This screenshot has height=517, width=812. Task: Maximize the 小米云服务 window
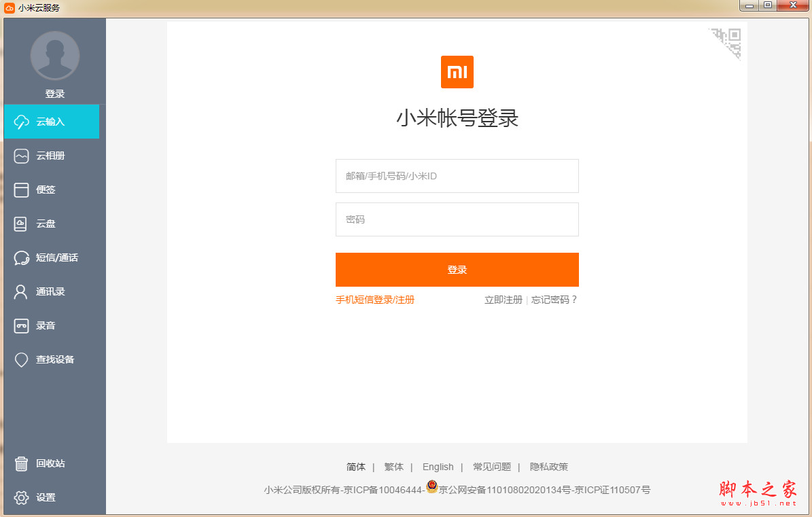(x=768, y=5)
